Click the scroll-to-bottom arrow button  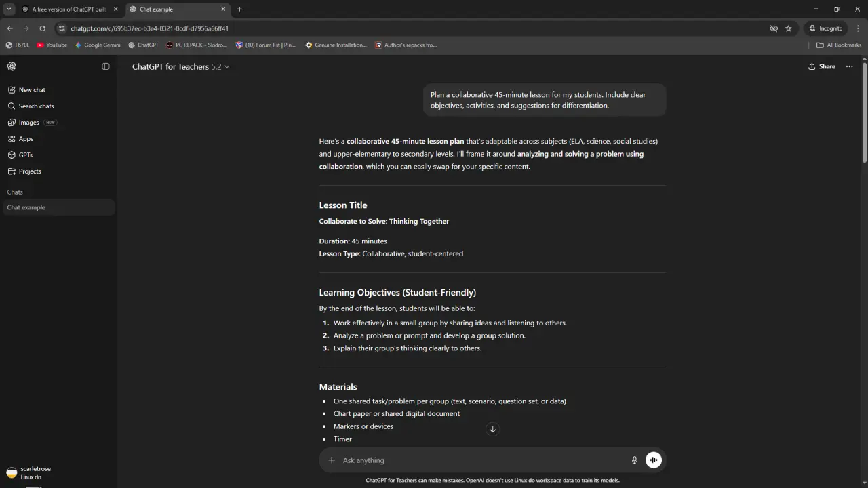(x=493, y=429)
